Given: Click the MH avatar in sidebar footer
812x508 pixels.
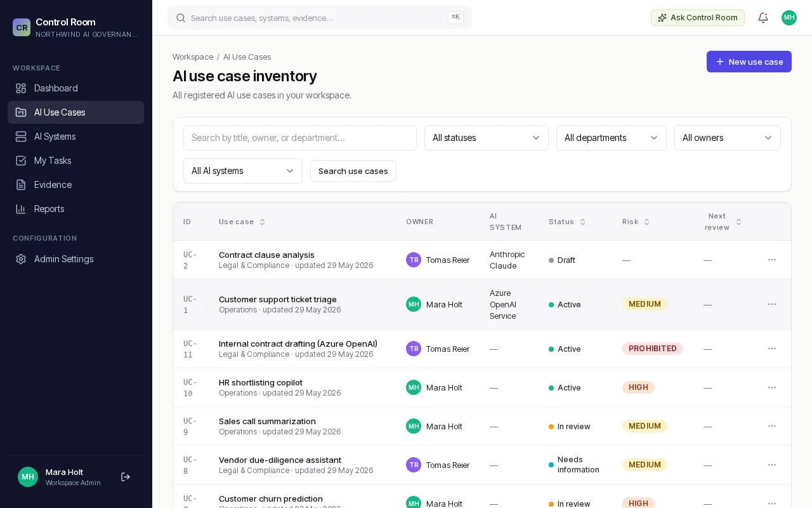Looking at the screenshot, I should pyautogui.click(x=28, y=477).
